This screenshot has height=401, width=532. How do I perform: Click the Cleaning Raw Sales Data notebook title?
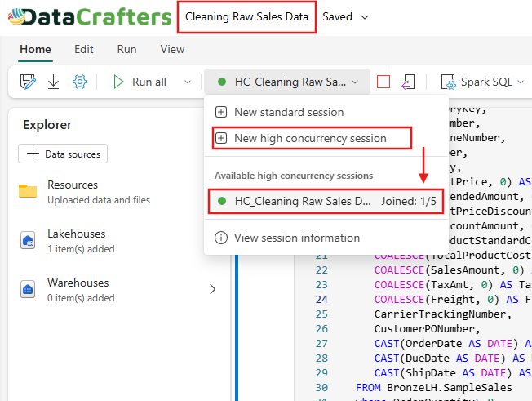pos(246,16)
